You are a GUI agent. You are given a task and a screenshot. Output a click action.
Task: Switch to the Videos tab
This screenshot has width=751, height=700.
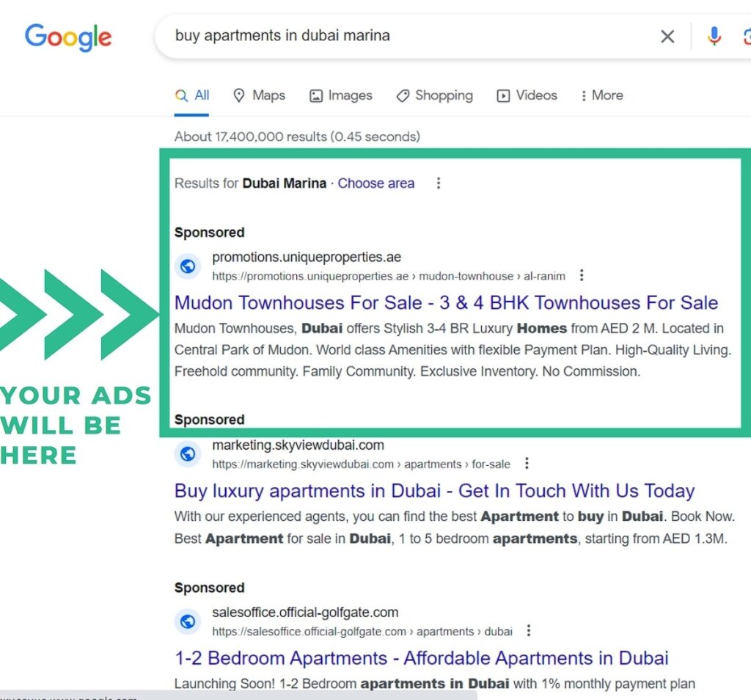[527, 95]
